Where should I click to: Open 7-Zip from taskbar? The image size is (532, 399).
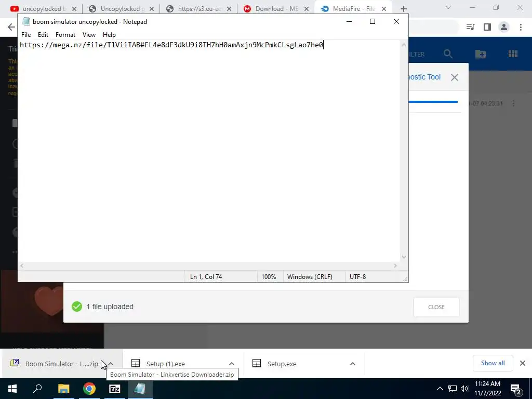[x=115, y=389]
